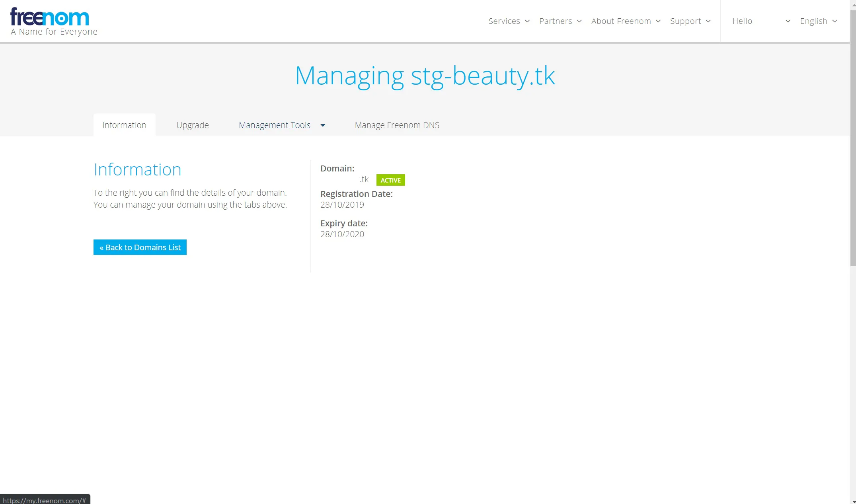Switch to the Upgrade tab
Image resolution: width=856 pixels, height=504 pixels.
click(193, 125)
